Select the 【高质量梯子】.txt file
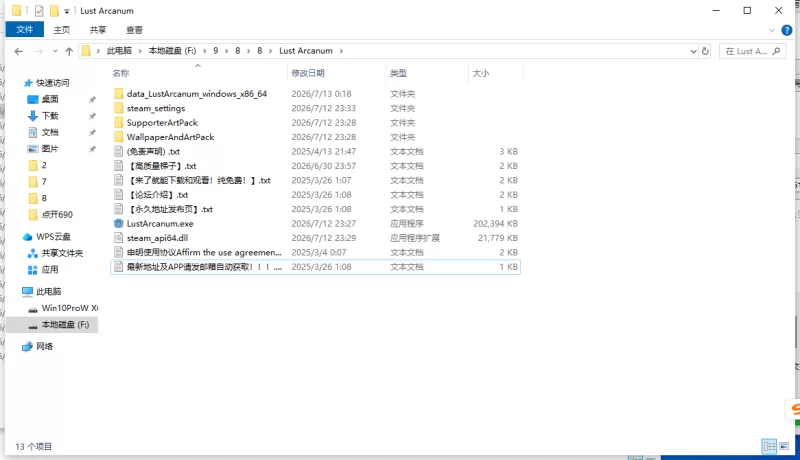The width and height of the screenshot is (800, 460). tap(161, 166)
